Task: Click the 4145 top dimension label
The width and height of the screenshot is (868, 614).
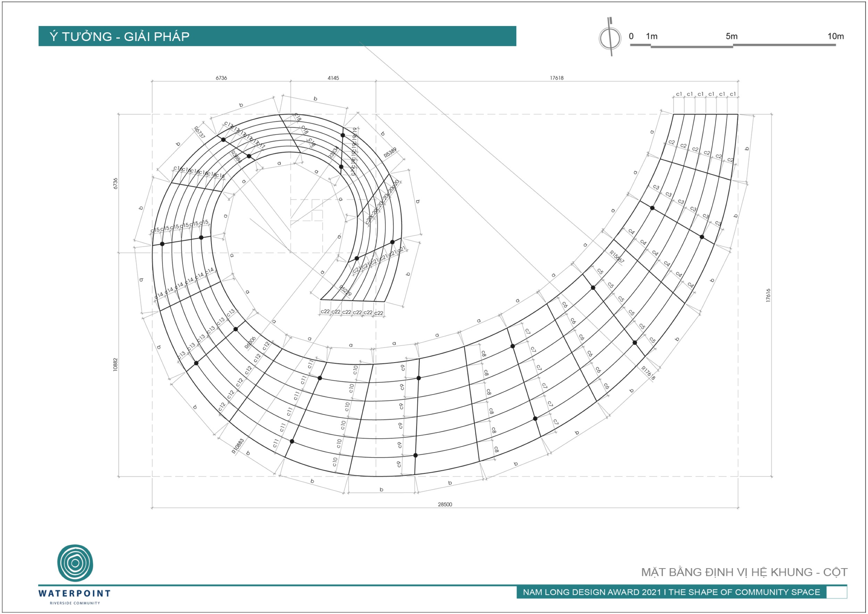Action: 333,78
